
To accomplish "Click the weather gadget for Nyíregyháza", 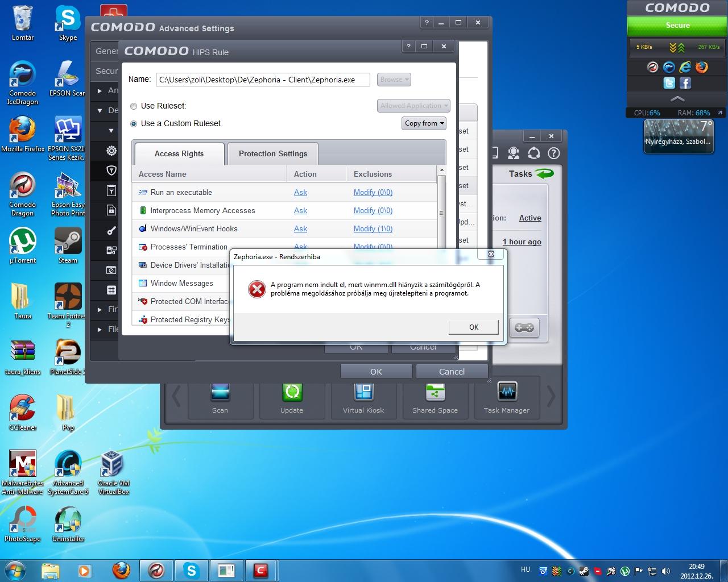I will coord(678,136).
